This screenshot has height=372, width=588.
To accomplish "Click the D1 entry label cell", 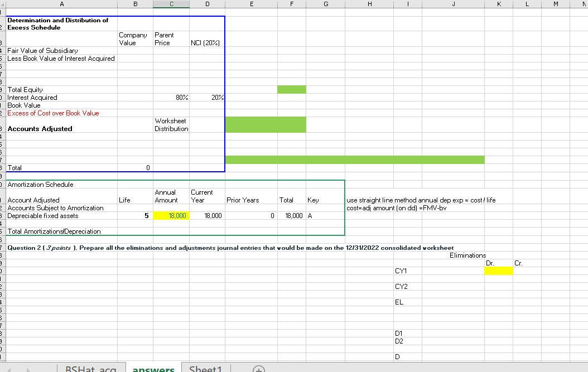I will point(408,334).
